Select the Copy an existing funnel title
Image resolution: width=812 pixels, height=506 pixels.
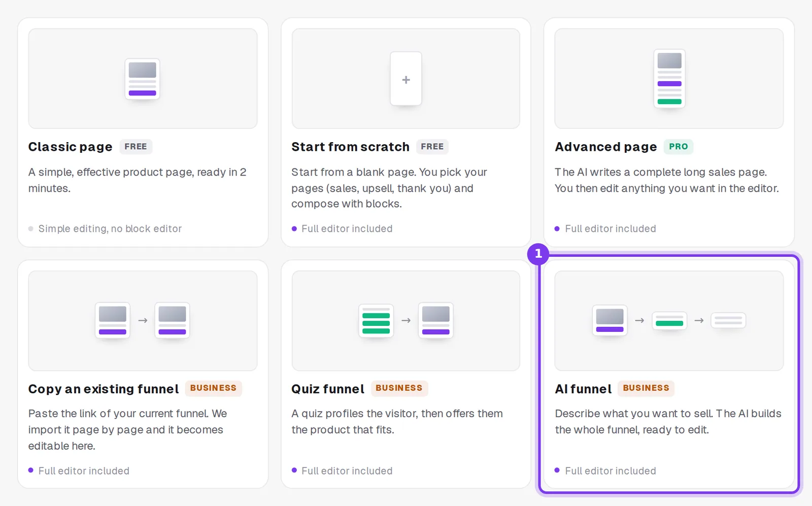tap(104, 389)
